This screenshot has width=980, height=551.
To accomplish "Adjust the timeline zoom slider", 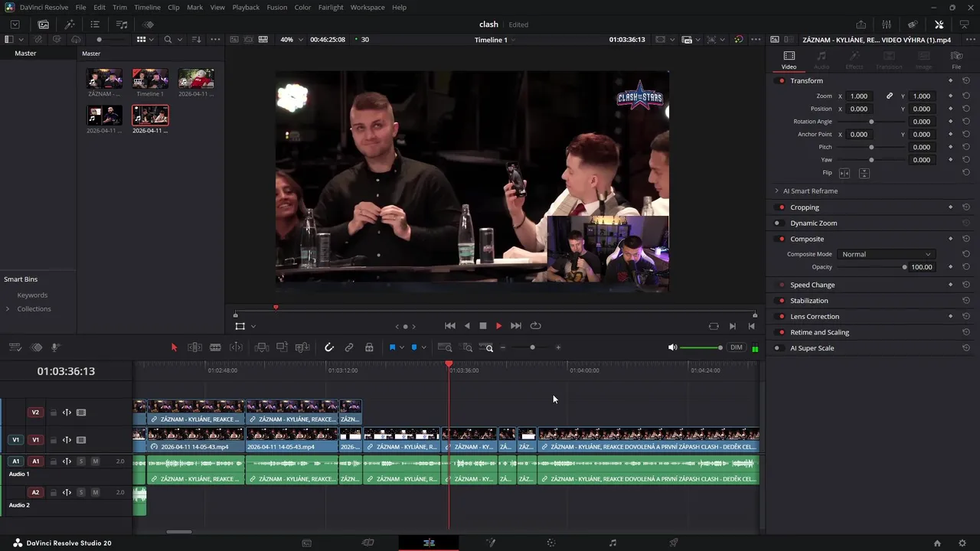I will tap(532, 347).
